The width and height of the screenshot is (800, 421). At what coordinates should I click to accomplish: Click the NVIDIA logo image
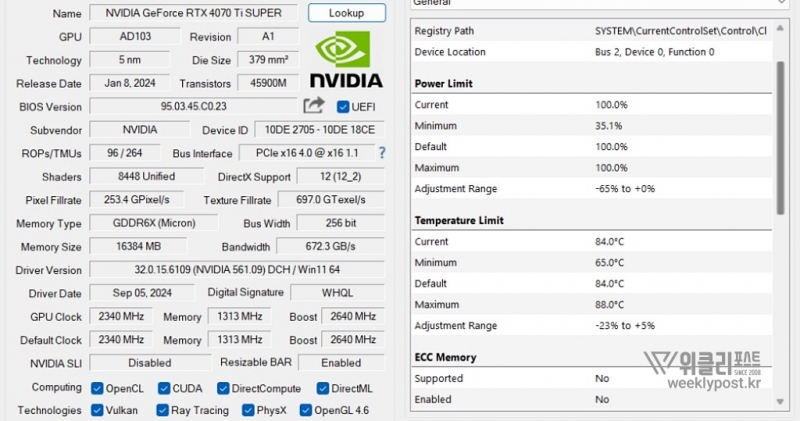[345, 59]
